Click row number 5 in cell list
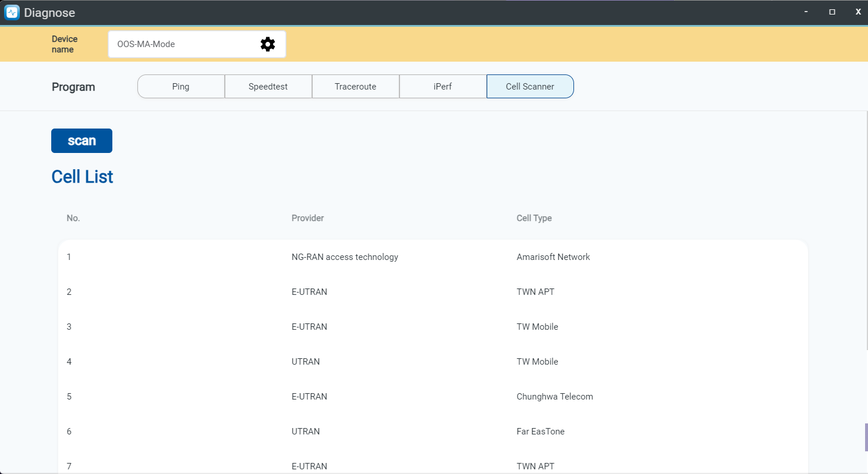This screenshot has width=868, height=474. click(x=69, y=397)
